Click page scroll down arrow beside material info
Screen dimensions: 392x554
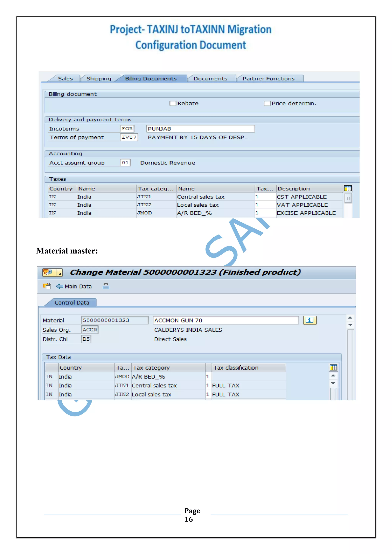350,325
